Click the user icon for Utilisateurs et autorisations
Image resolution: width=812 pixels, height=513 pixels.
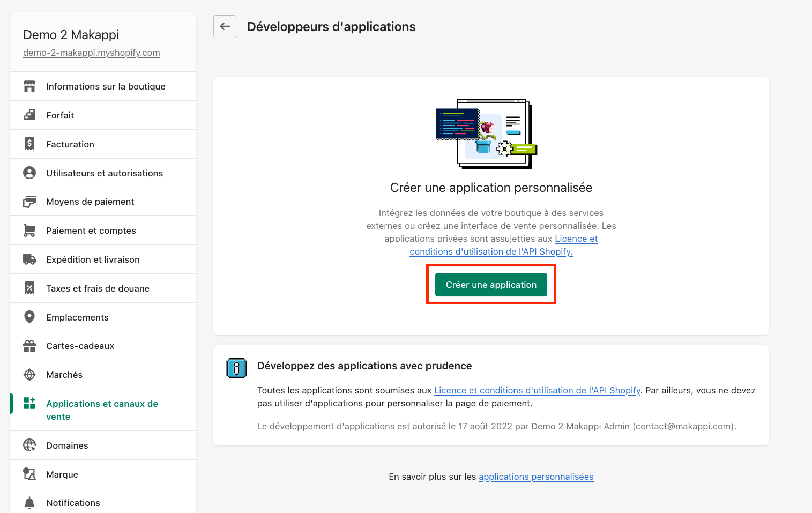click(x=29, y=173)
